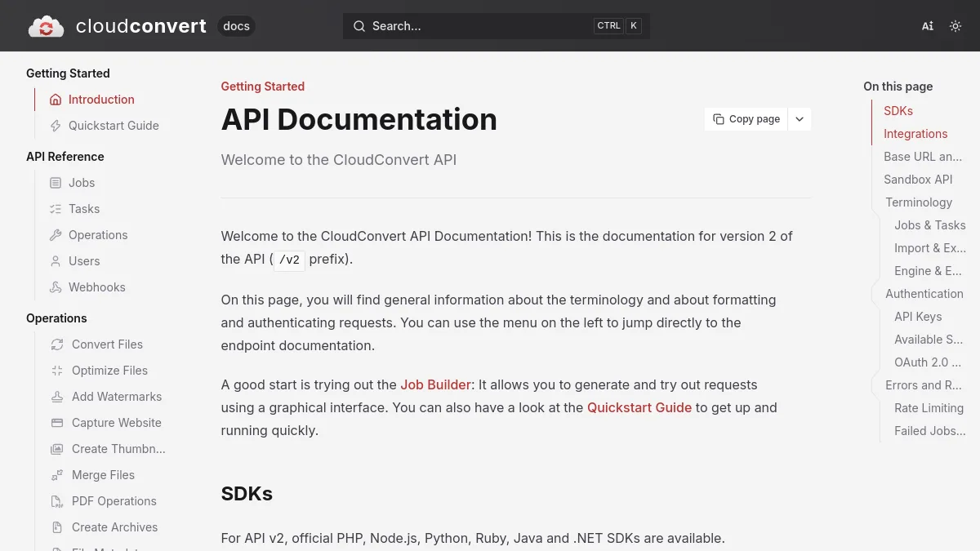Click the docs badge beside logo
Viewport: 980px width, 551px height.
pos(236,26)
